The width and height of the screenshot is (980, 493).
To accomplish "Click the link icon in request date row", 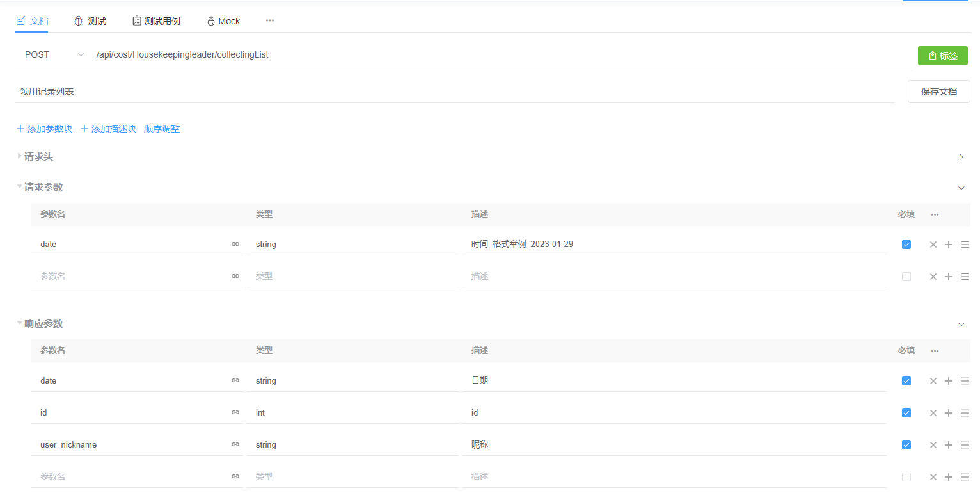I will 235,245.
